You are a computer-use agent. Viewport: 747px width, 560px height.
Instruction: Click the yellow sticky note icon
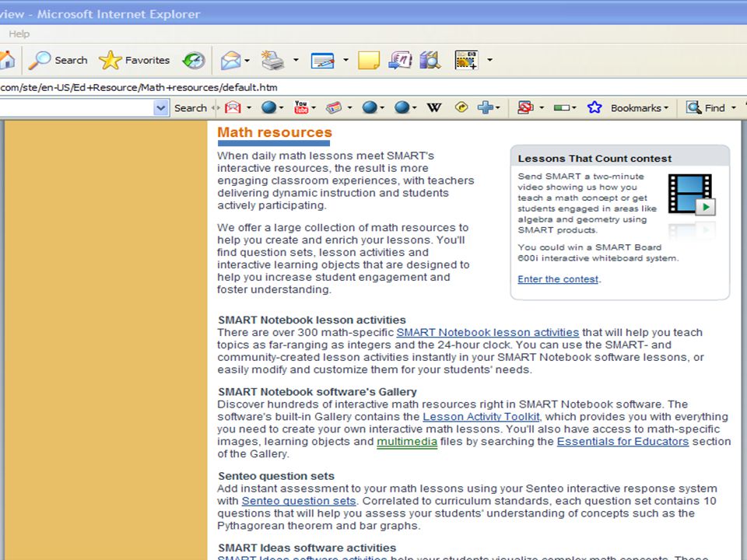pos(368,61)
